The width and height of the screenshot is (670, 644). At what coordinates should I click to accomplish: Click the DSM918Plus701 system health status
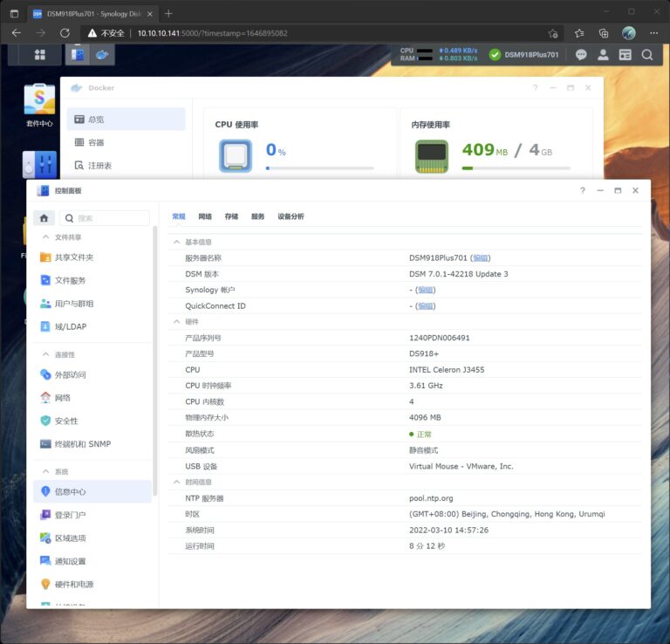coord(524,55)
